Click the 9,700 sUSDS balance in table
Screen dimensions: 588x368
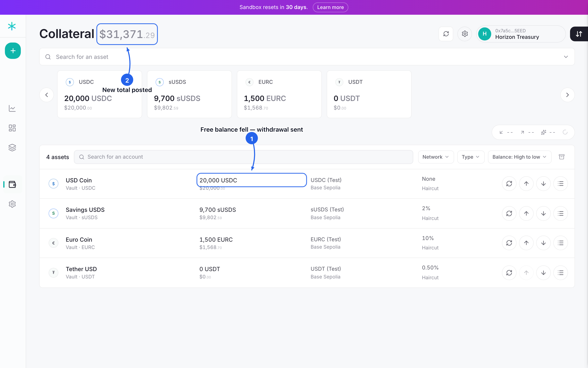[218, 210]
